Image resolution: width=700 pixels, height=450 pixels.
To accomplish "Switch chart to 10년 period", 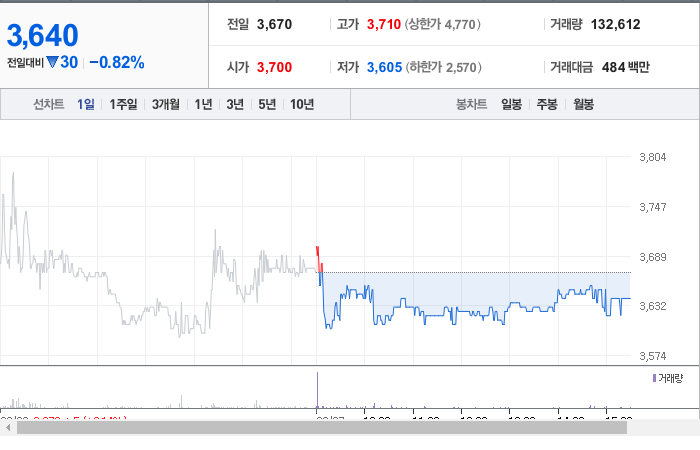I will tap(302, 104).
